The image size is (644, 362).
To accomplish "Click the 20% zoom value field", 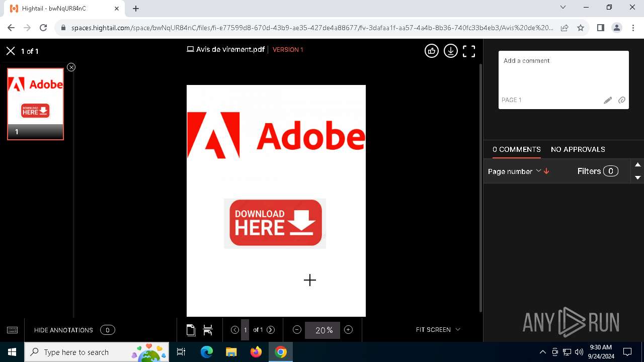I will pyautogui.click(x=323, y=330).
